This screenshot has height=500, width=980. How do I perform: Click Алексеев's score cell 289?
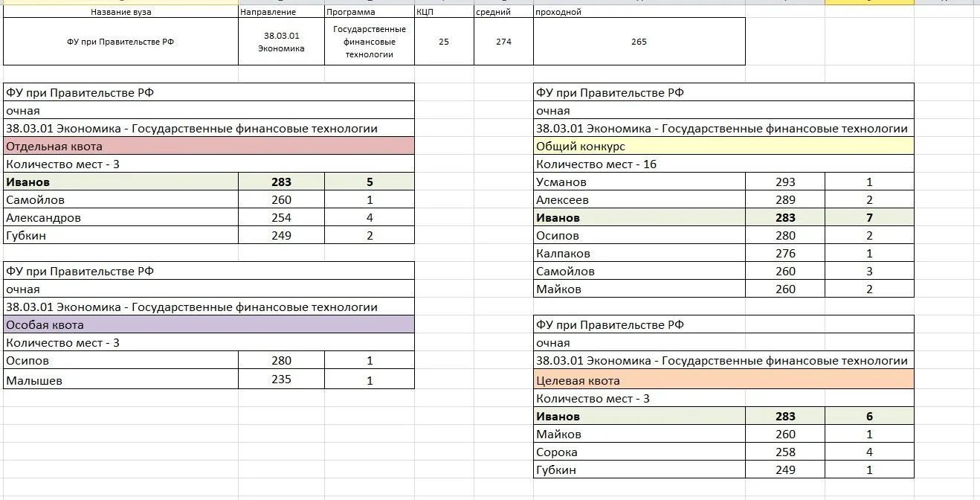[x=785, y=200]
